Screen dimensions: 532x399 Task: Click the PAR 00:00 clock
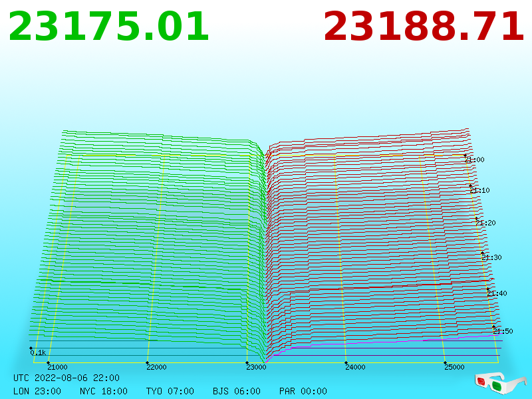coord(303,391)
